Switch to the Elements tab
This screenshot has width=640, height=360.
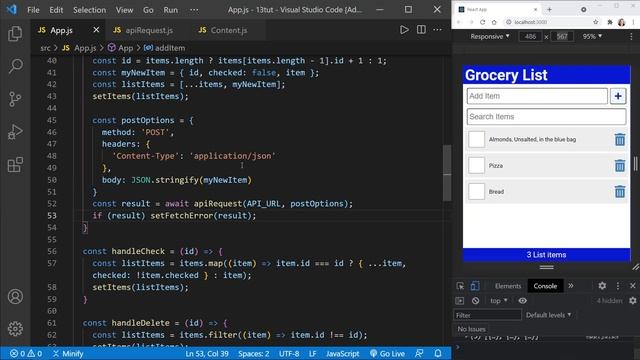[x=508, y=286]
